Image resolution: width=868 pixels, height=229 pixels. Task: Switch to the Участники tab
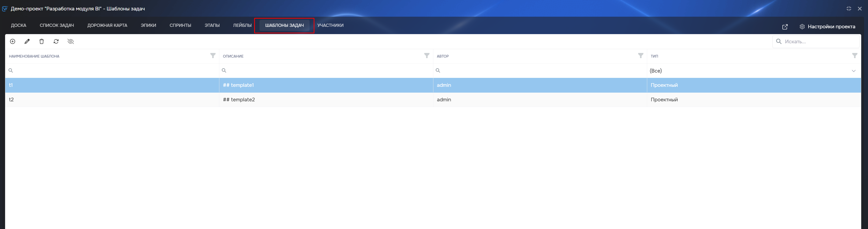click(x=330, y=25)
